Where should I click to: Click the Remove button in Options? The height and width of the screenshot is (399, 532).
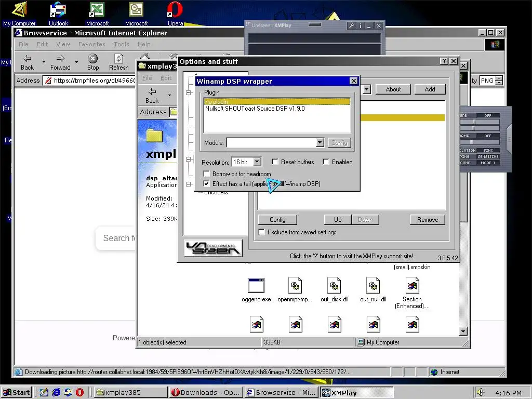coord(428,220)
